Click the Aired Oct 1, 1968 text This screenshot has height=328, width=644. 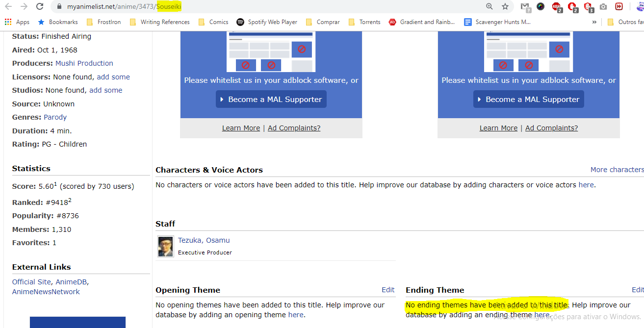point(45,50)
